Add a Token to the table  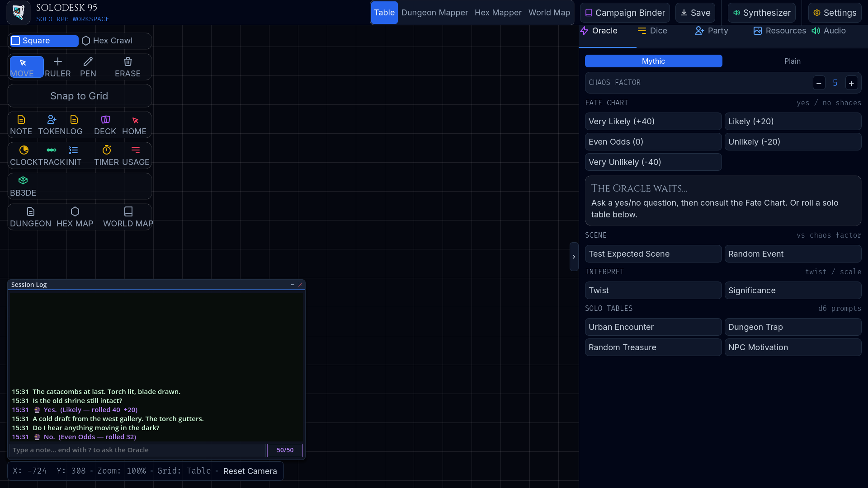tap(52, 125)
